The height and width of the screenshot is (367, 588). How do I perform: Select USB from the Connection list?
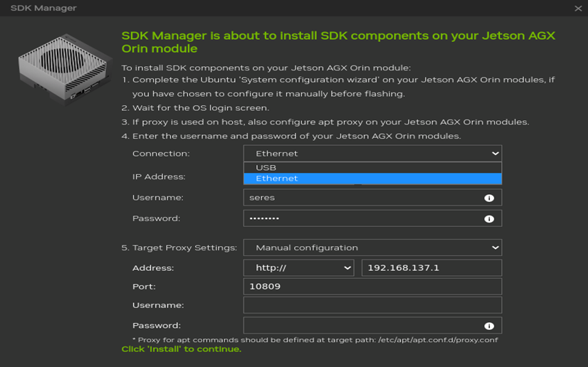point(372,168)
